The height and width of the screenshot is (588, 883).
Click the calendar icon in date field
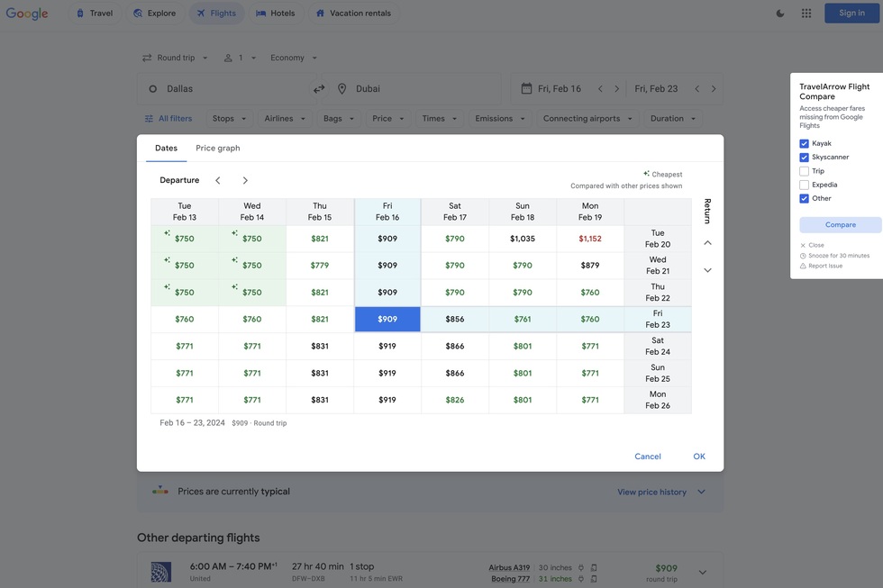pos(526,88)
